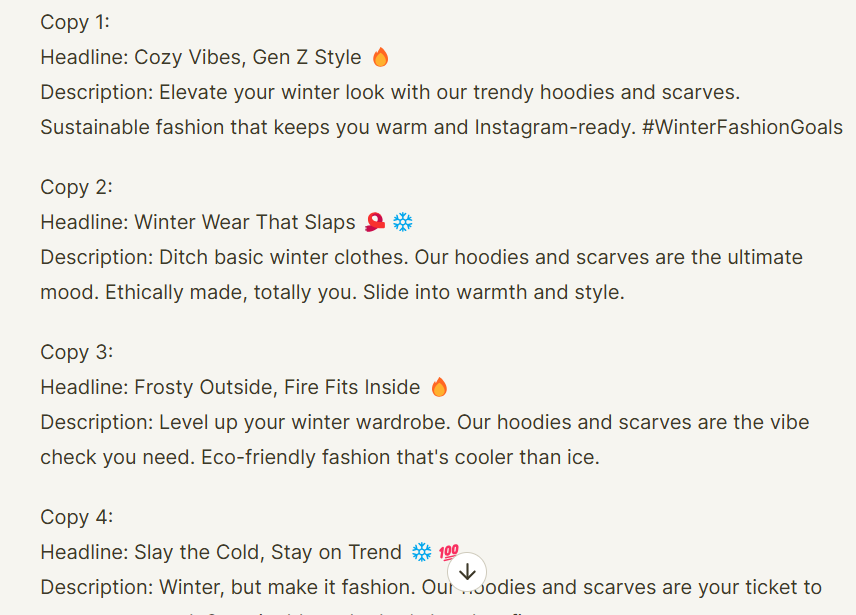Click the "Copy 2:" label
Image resolution: width=856 pixels, height=615 pixels.
[77, 187]
